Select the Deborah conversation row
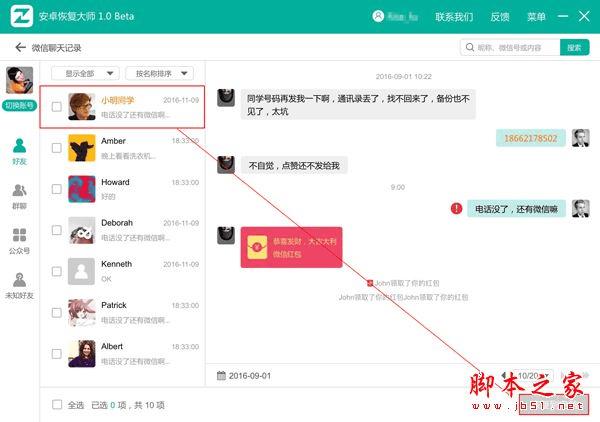 122,230
